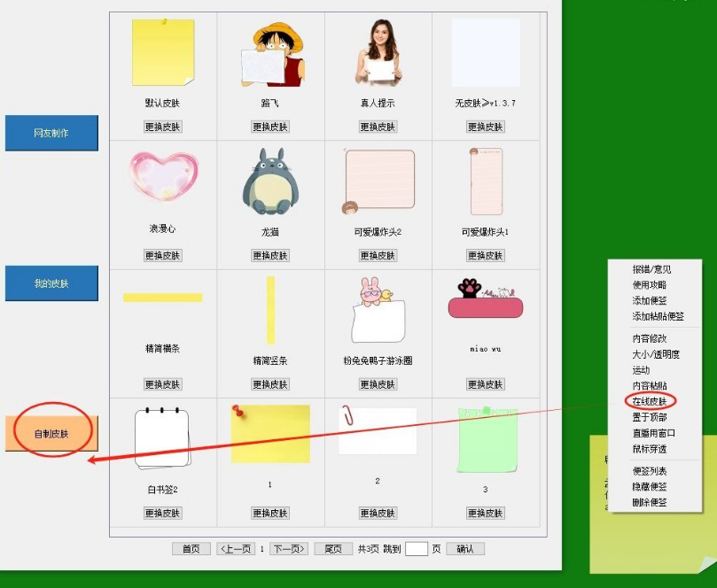Select the Totoro (龙猫) skin image

point(270,182)
